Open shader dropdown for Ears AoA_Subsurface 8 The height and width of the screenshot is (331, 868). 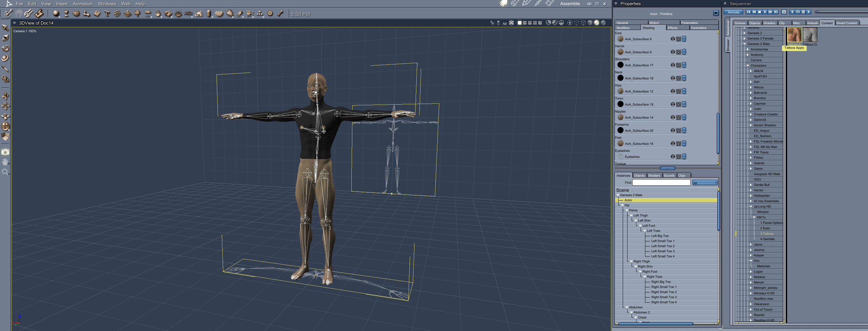coord(684,39)
